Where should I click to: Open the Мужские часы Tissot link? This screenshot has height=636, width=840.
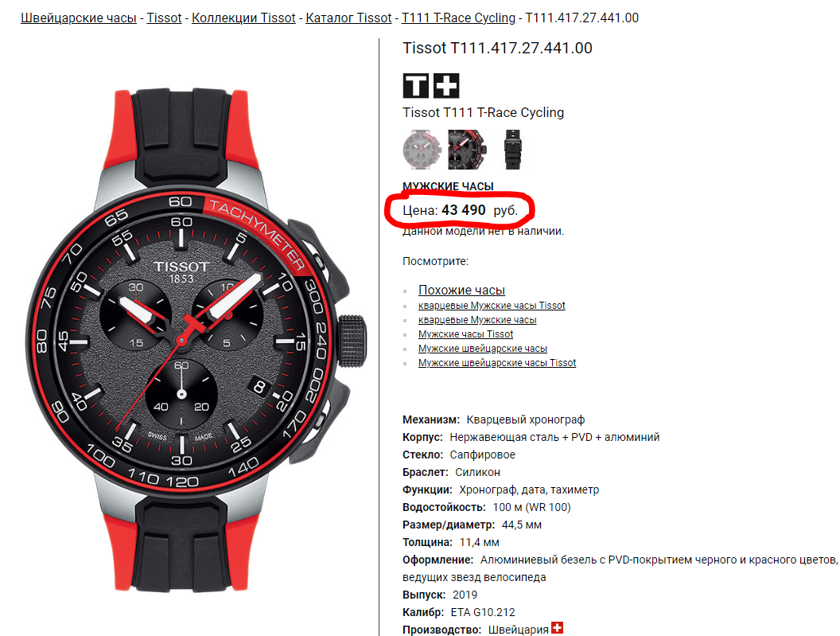pos(465,334)
